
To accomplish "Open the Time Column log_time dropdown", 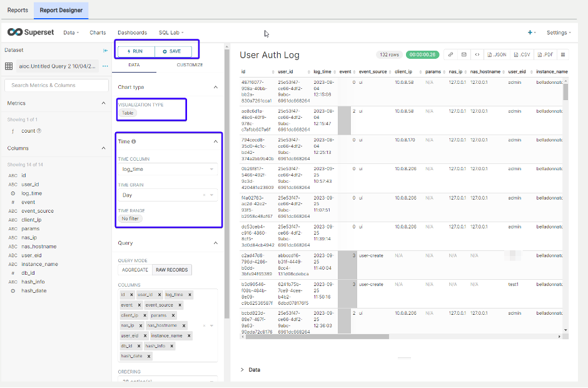I will click(168, 169).
